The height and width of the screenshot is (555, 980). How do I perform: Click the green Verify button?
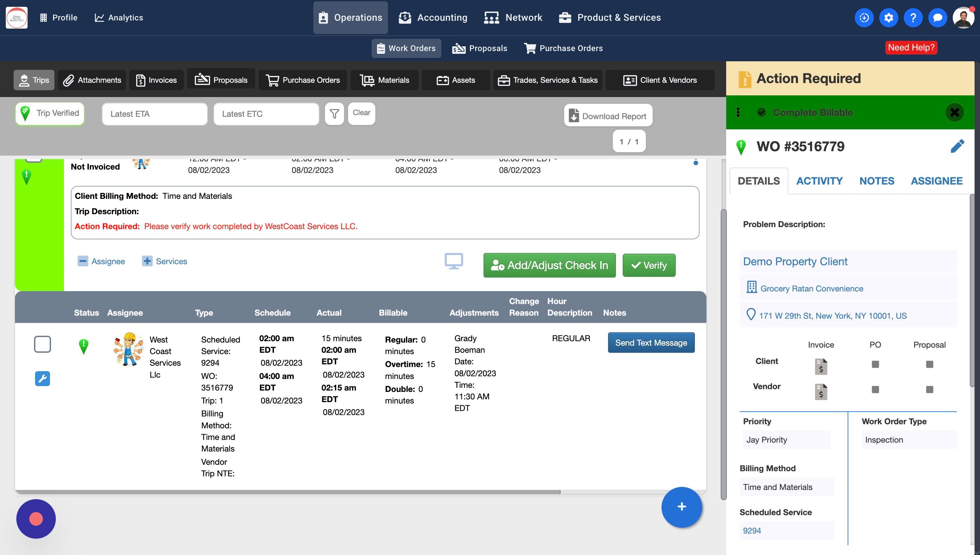(649, 265)
